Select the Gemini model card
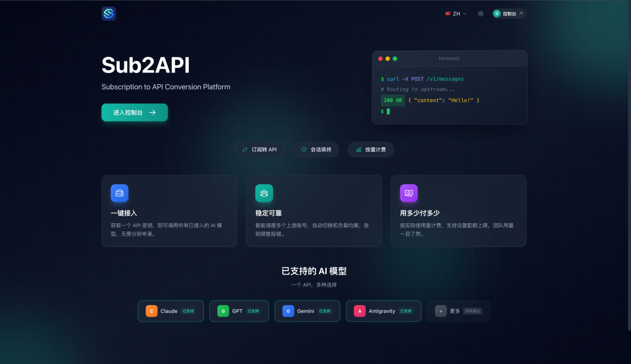Viewport: 631px width, 364px height. (307, 311)
